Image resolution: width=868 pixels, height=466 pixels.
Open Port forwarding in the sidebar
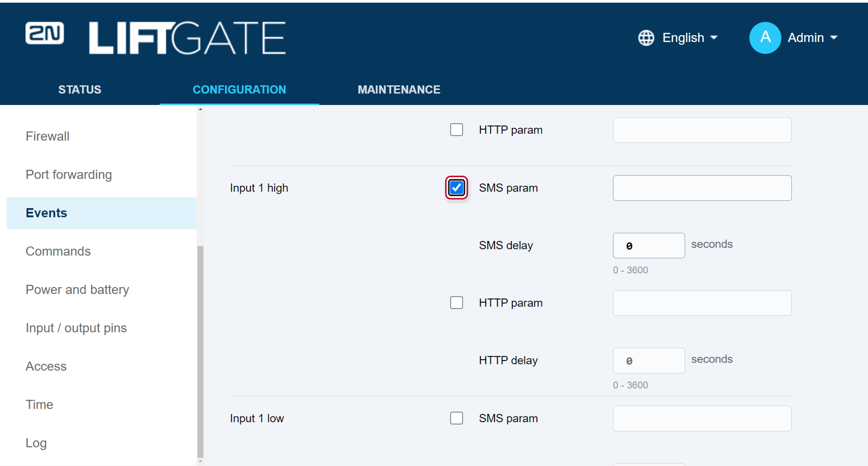69,175
